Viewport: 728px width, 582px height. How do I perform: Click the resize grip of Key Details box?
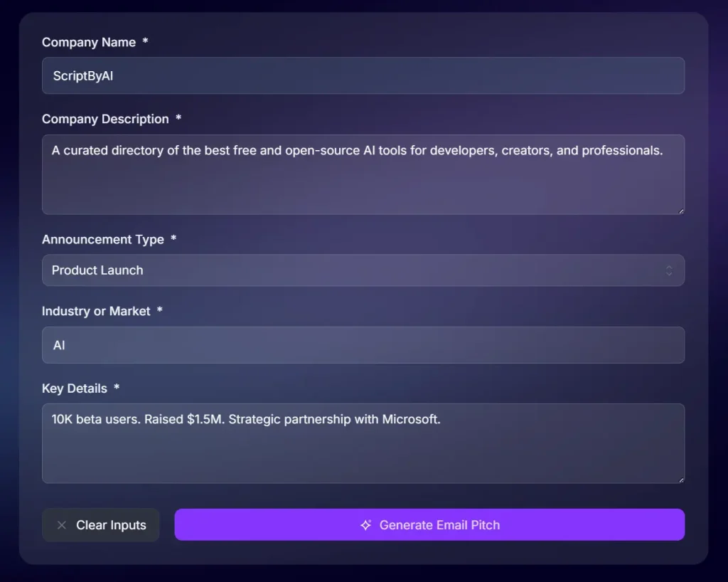point(679,478)
